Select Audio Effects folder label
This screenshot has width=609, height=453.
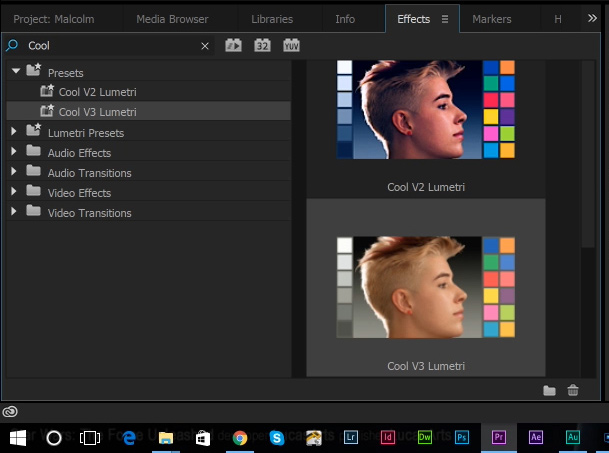coord(79,153)
